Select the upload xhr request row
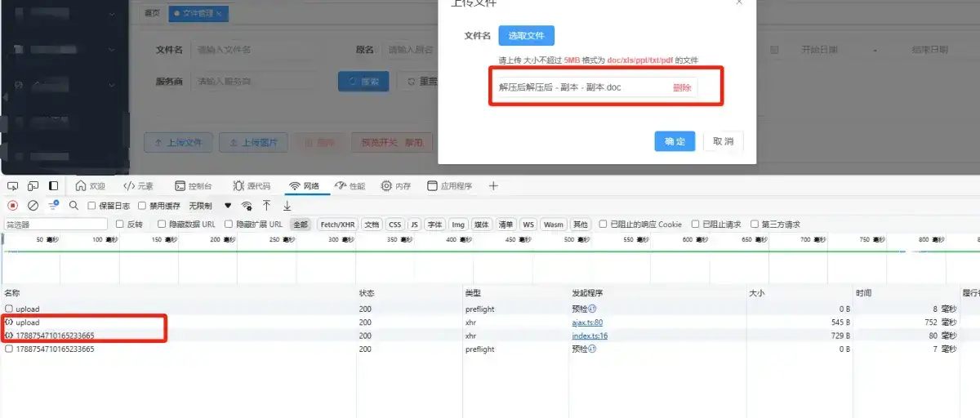 click(490, 322)
